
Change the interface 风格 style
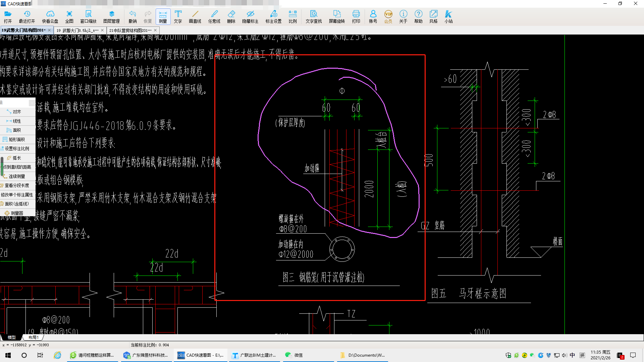pyautogui.click(x=433, y=16)
